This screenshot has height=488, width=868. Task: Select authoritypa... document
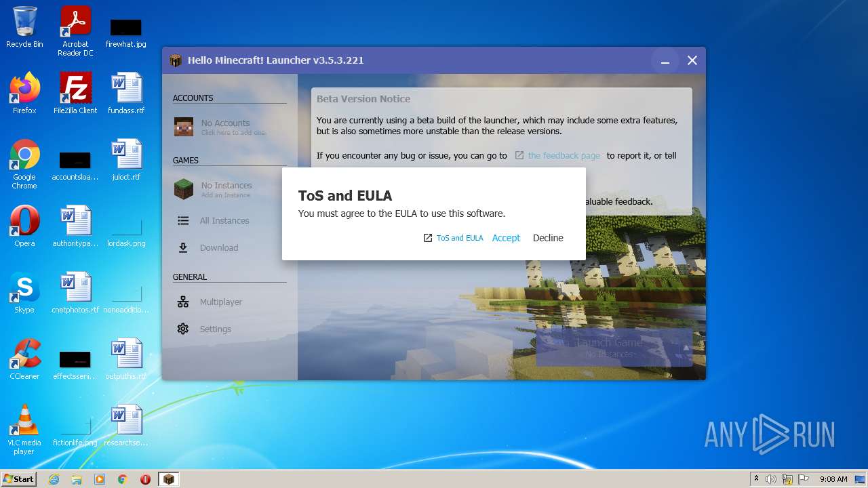(75, 226)
